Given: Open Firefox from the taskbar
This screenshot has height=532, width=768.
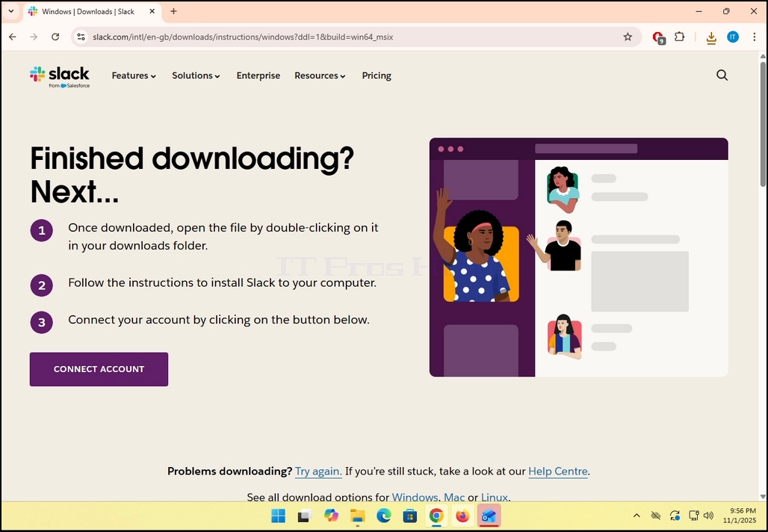Looking at the screenshot, I should pyautogui.click(x=462, y=516).
